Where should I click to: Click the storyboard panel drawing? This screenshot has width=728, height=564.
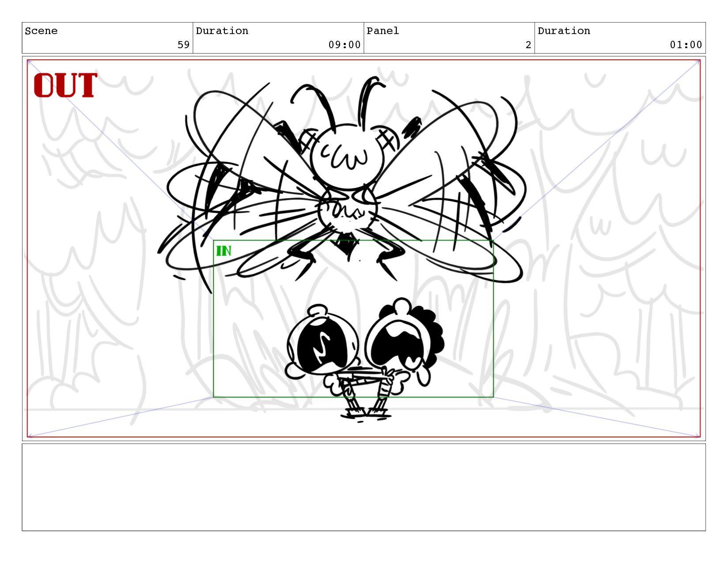[x=364, y=248]
